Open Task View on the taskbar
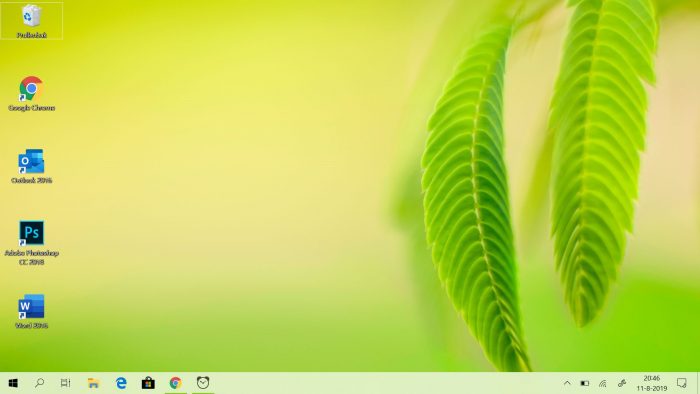700x394 pixels. [66, 383]
